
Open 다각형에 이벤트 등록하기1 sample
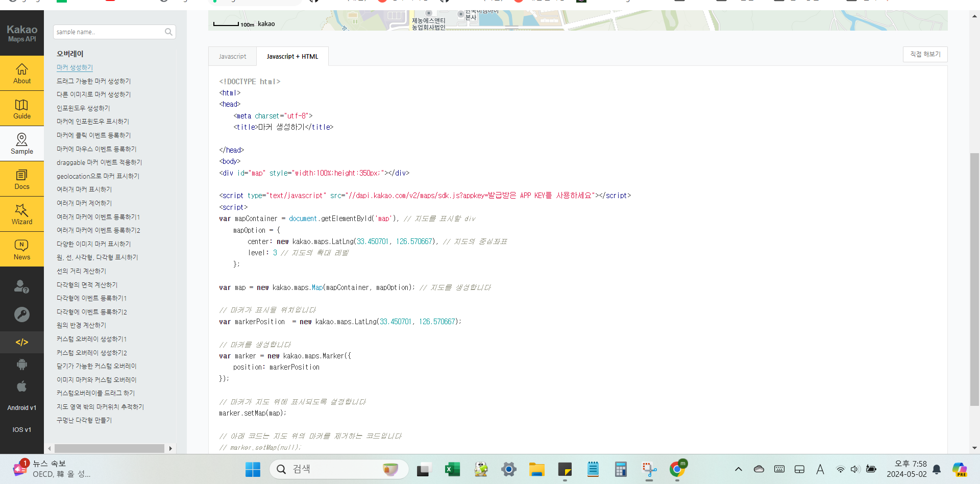[x=91, y=298]
